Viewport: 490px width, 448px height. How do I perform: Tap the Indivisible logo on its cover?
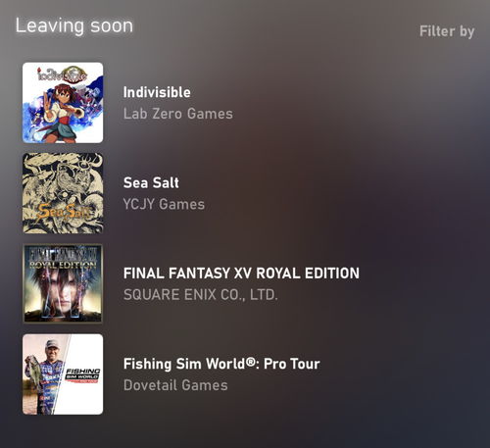(62, 75)
